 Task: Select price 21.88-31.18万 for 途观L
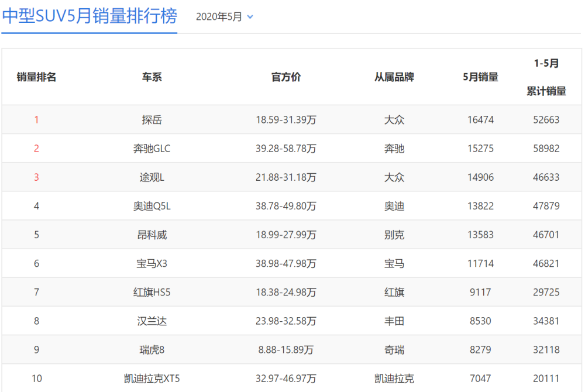pos(286,177)
